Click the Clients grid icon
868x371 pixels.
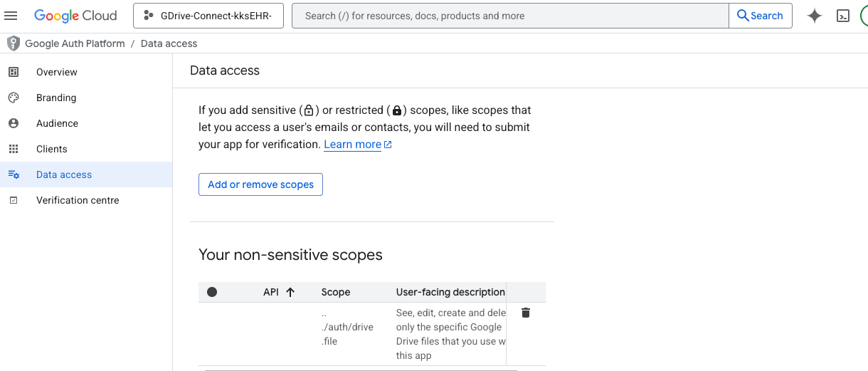tap(14, 149)
